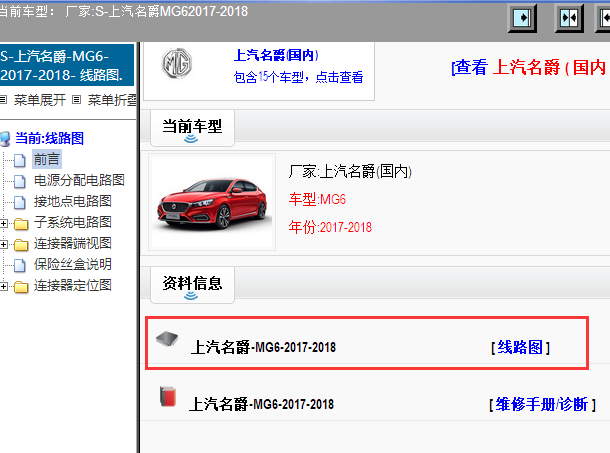The height and width of the screenshot is (453, 610).
Task: Open 电源分配电路图 in the tree
Action: (79, 180)
